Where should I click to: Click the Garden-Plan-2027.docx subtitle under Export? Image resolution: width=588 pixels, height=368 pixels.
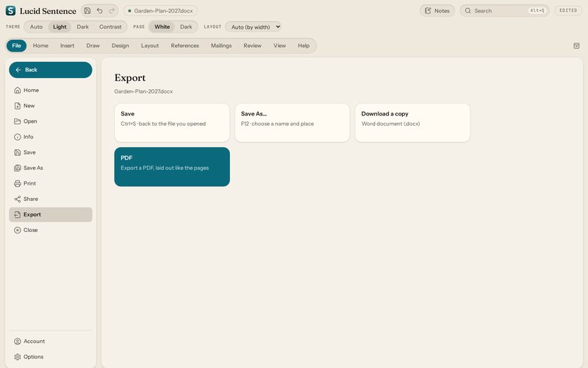(x=143, y=91)
